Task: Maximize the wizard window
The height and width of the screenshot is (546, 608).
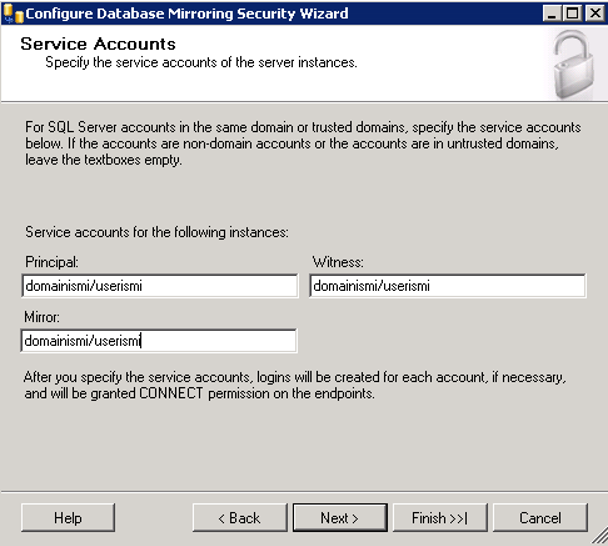Action: coord(573,14)
